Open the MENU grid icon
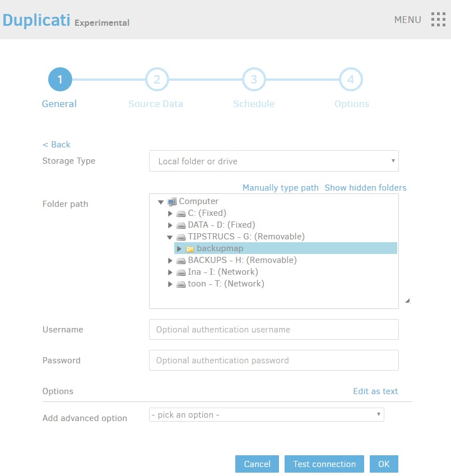The height and width of the screenshot is (476, 451). coord(438,20)
